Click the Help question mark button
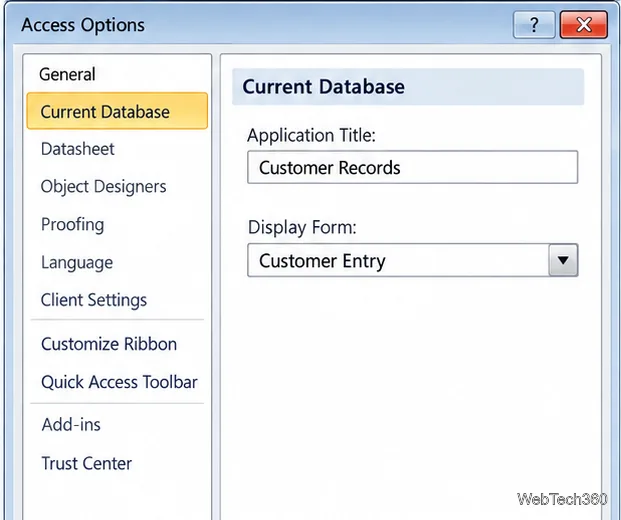This screenshot has width=621, height=520. coord(534,25)
